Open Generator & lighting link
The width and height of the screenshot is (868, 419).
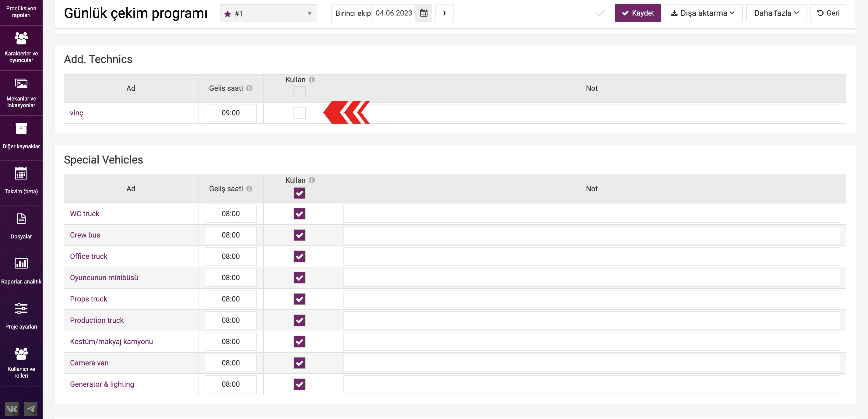tap(102, 384)
